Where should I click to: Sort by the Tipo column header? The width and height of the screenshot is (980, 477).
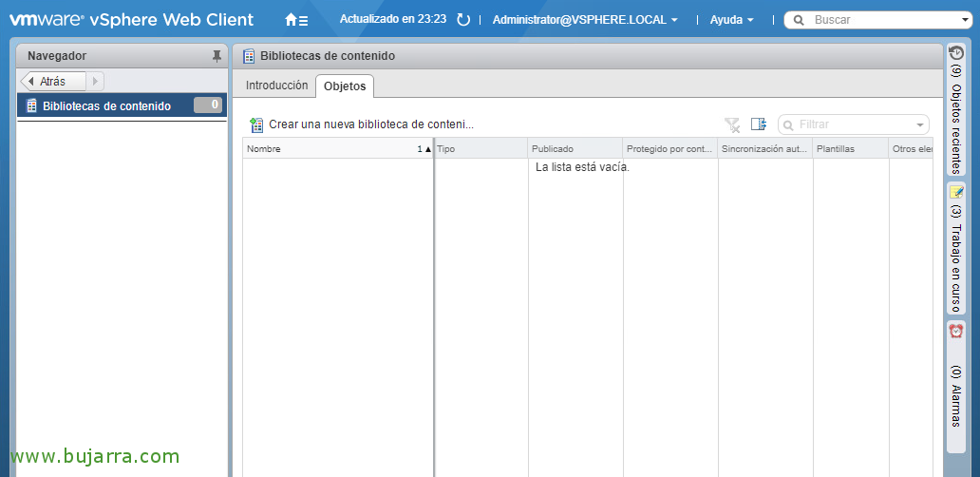[481, 149]
